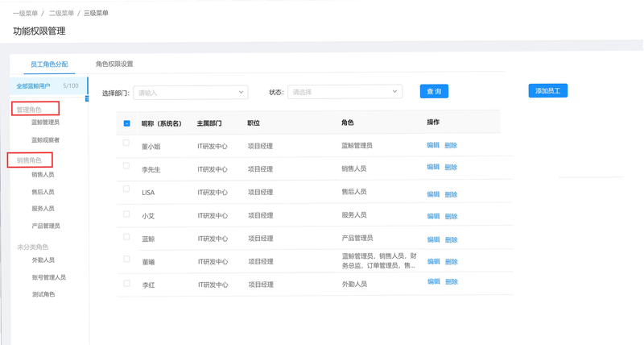Screen dimensions: 644x345
Task: Check the box for 小艾 row
Action: (126, 214)
